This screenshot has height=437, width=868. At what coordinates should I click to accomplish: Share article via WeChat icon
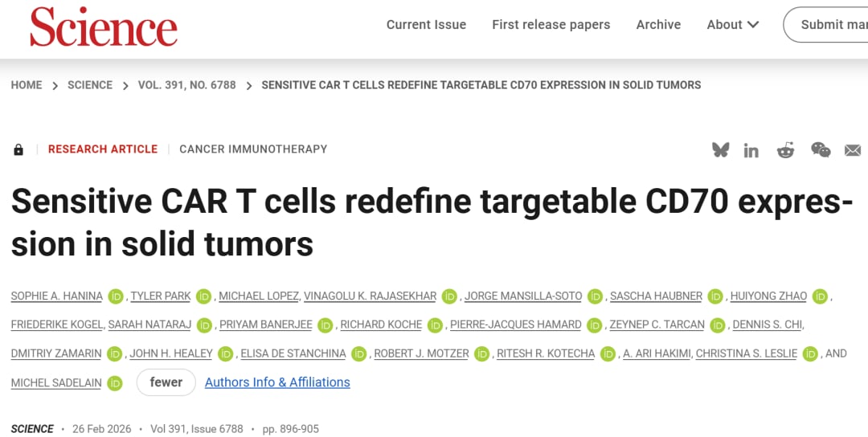[x=820, y=149]
